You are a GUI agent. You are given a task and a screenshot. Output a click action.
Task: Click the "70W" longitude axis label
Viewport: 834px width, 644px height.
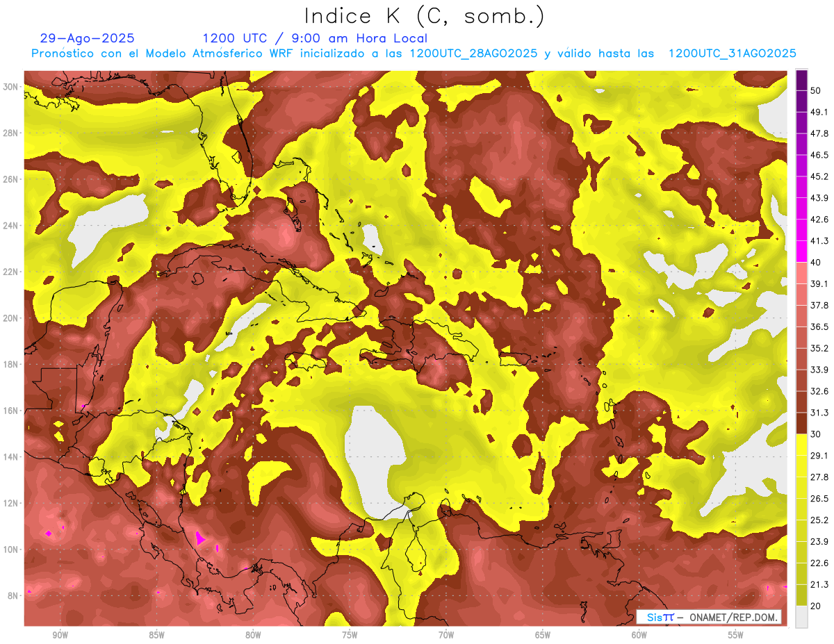(446, 636)
